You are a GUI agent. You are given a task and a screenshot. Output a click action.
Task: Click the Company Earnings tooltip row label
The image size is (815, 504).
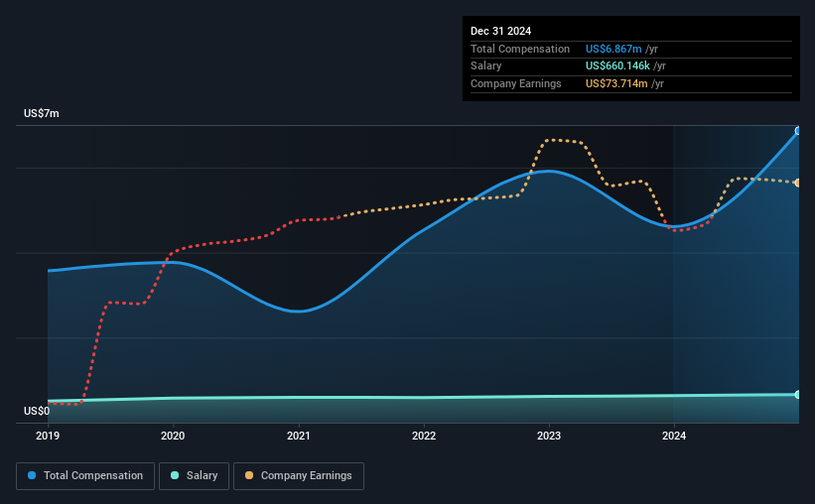pos(515,83)
